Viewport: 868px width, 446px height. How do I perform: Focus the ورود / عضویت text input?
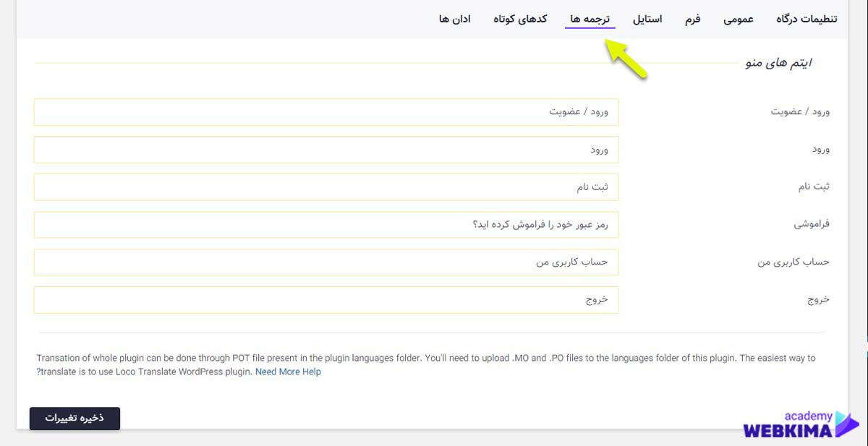tap(326, 112)
